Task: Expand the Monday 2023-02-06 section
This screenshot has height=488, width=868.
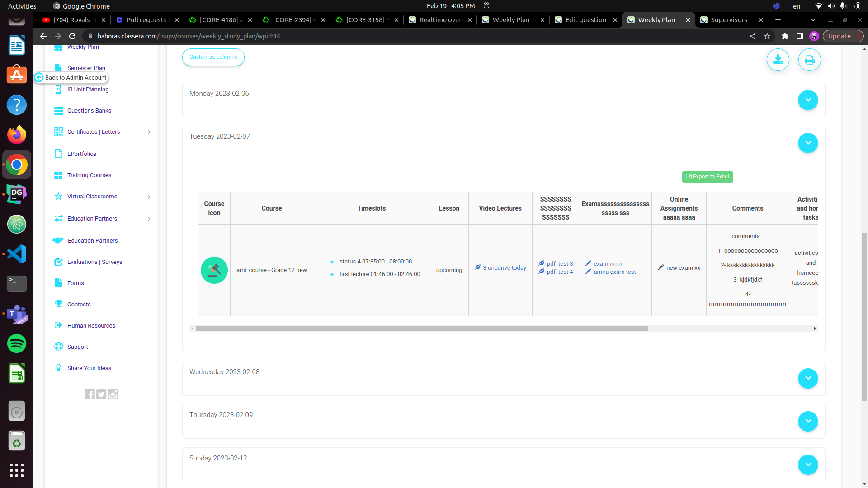Action: (807, 100)
